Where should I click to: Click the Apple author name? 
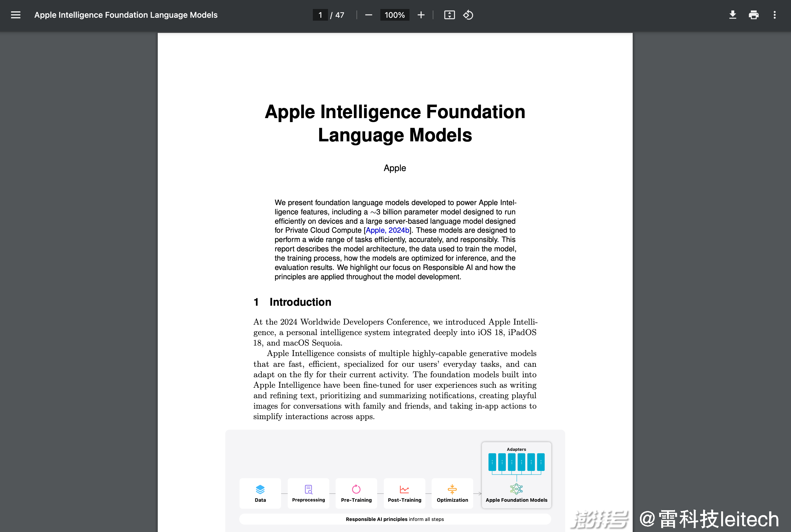(395, 168)
